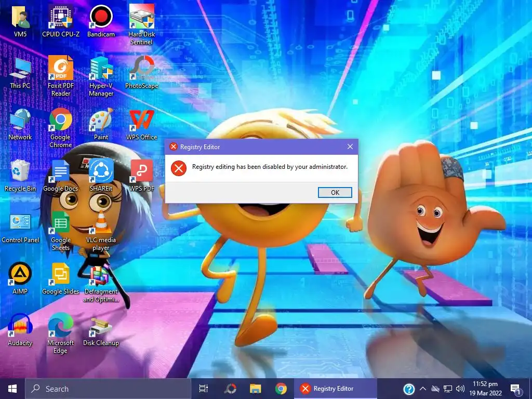
Task: Open File Explorer from taskbar
Action: (256, 389)
